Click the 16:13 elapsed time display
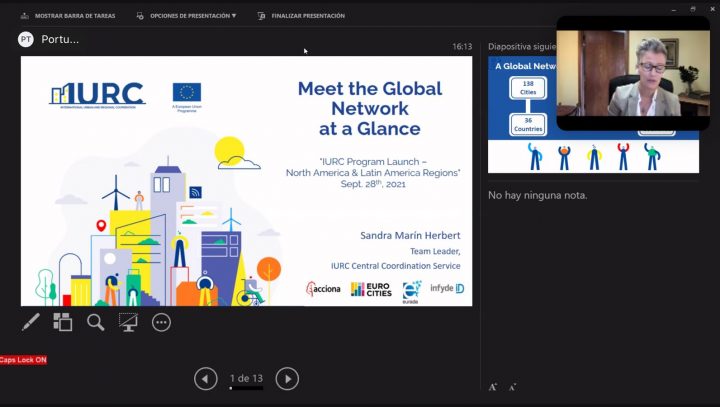Viewport: 720px width, 407px height. (x=461, y=46)
